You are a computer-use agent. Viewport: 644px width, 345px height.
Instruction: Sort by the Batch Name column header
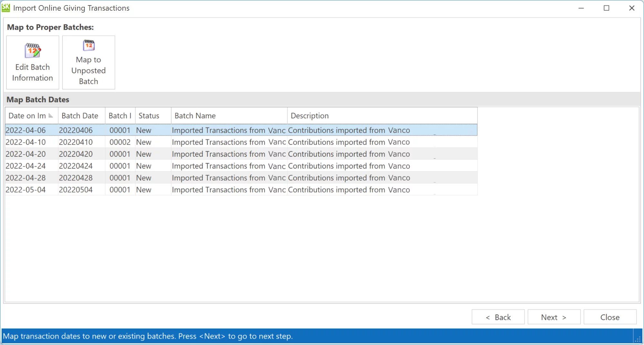click(229, 116)
